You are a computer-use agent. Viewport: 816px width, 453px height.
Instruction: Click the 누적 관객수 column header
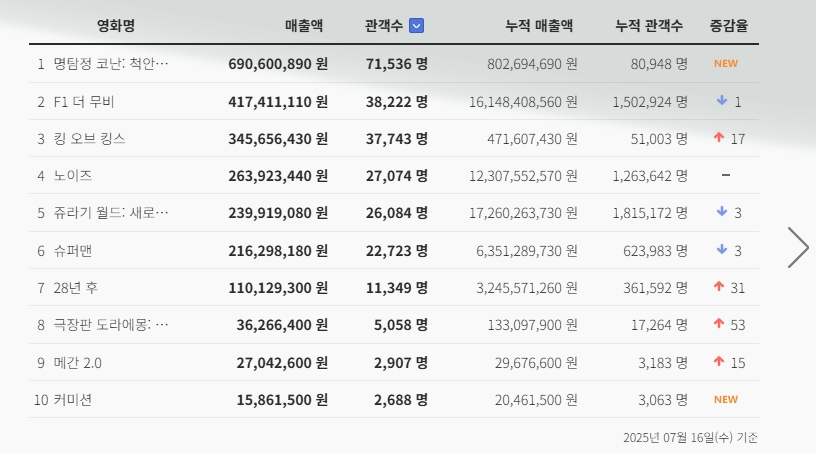pos(649,27)
